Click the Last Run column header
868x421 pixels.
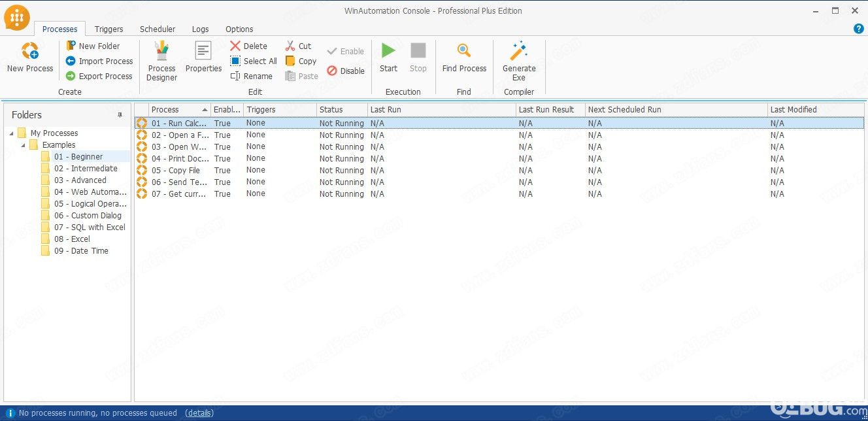click(442, 109)
